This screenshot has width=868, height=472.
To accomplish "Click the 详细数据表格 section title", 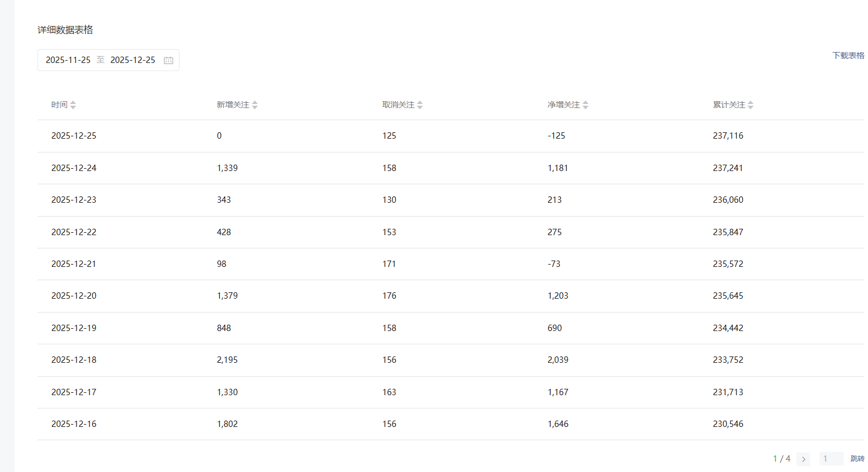I will coord(65,30).
